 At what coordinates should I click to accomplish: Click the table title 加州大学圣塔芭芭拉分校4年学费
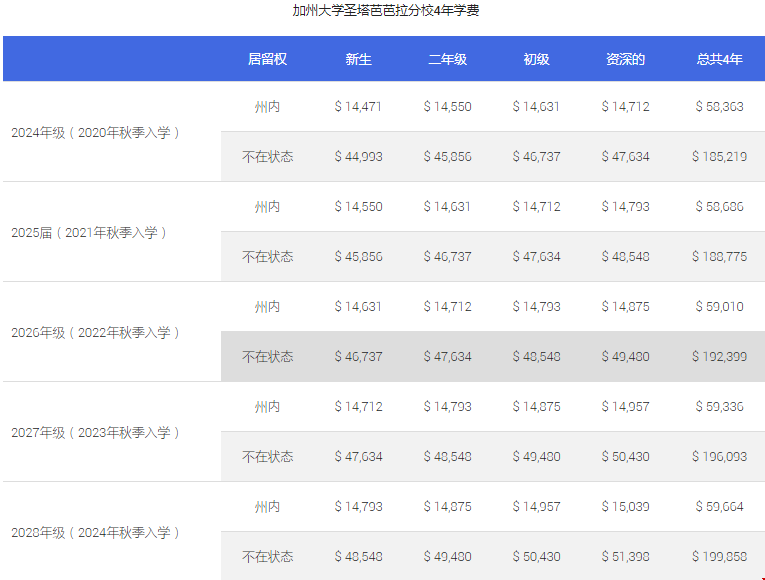tap(385, 10)
